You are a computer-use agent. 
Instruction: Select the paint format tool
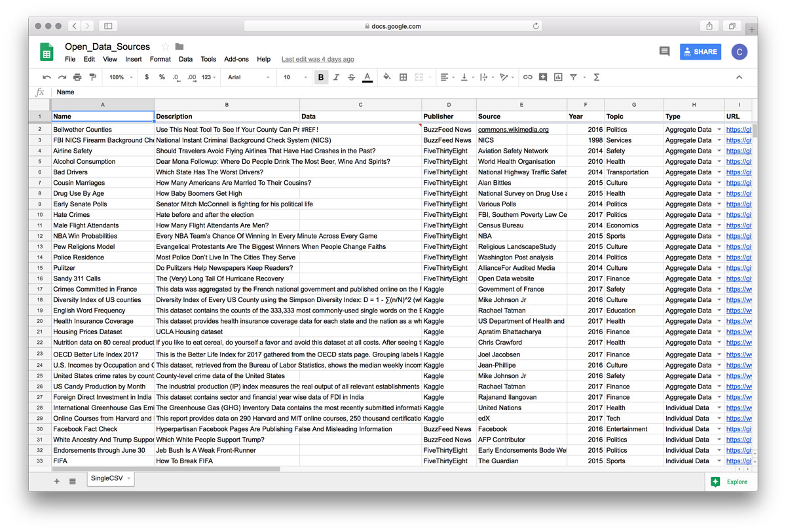[92, 77]
